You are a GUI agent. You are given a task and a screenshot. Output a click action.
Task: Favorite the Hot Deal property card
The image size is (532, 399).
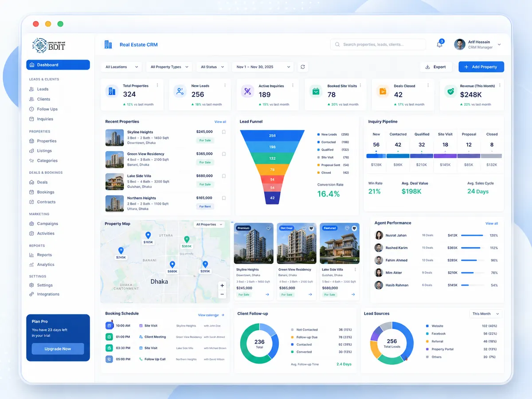(x=311, y=228)
